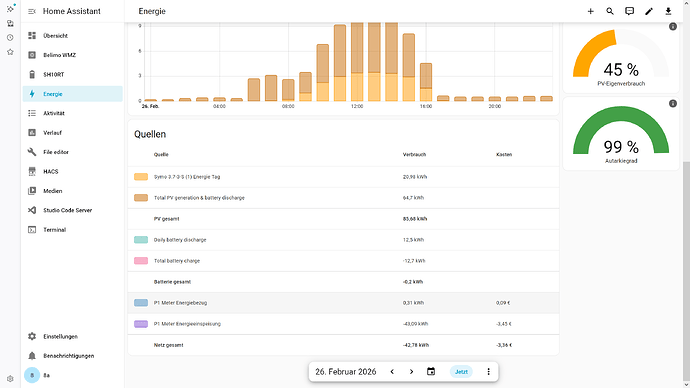The image size is (690, 388).
Task: Click the Home Assistant title text
Action: [72, 11]
